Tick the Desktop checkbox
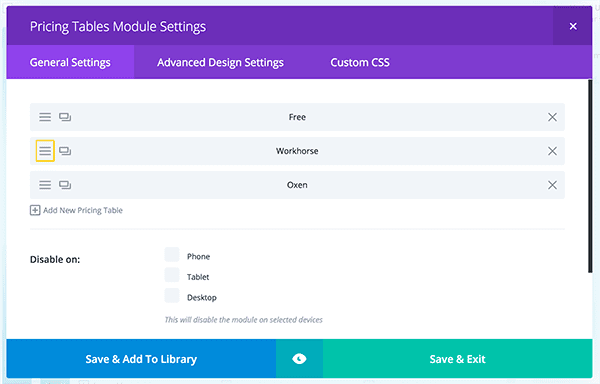The width and height of the screenshot is (600, 384). pyautogui.click(x=172, y=296)
